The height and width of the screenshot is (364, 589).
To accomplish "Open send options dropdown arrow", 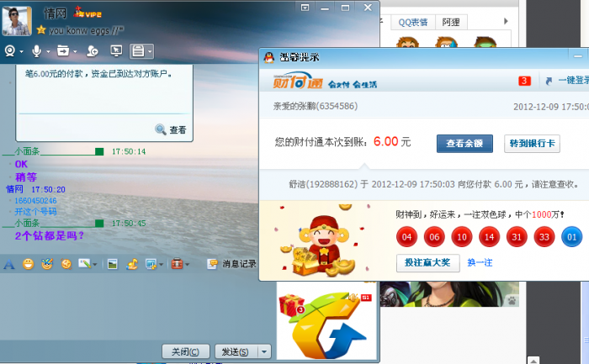I will tap(264, 351).
